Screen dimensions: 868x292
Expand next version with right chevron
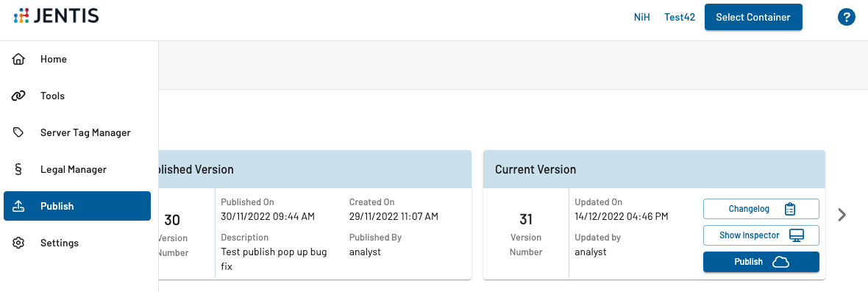click(842, 215)
